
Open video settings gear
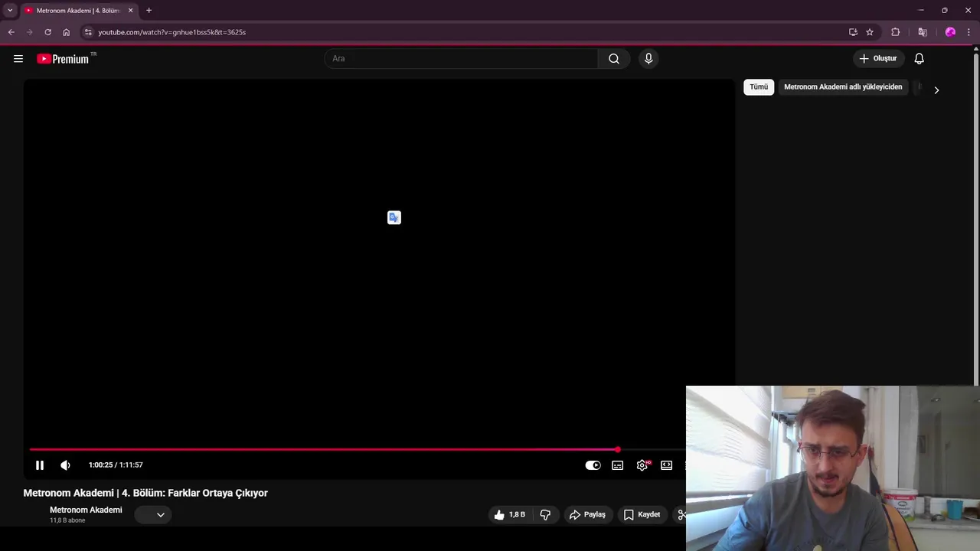coord(642,465)
